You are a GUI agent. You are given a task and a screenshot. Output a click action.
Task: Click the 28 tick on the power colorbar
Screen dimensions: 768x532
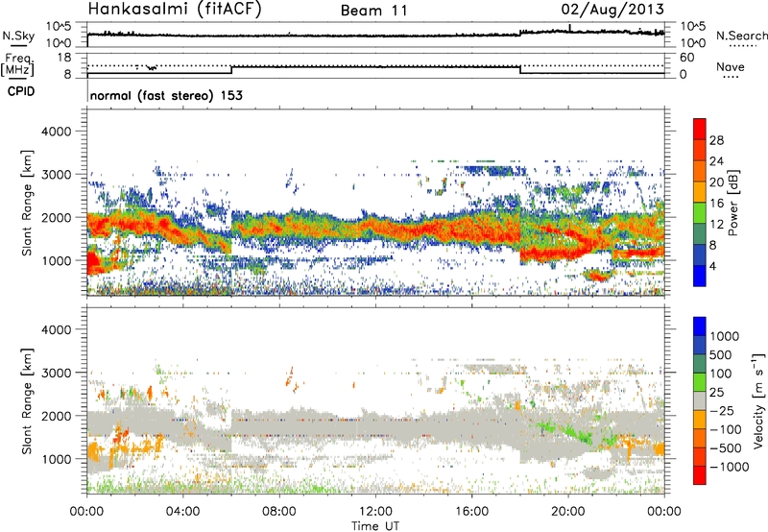pyautogui.click(x=716, y=140)
